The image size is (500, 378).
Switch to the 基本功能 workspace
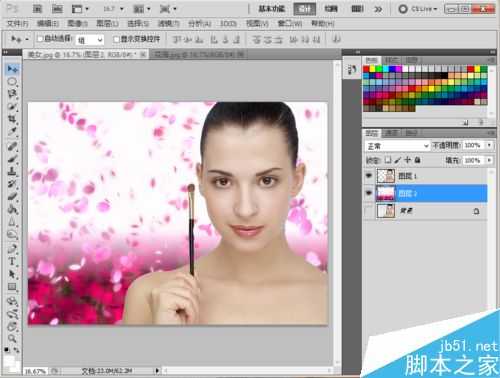(271, 9)
